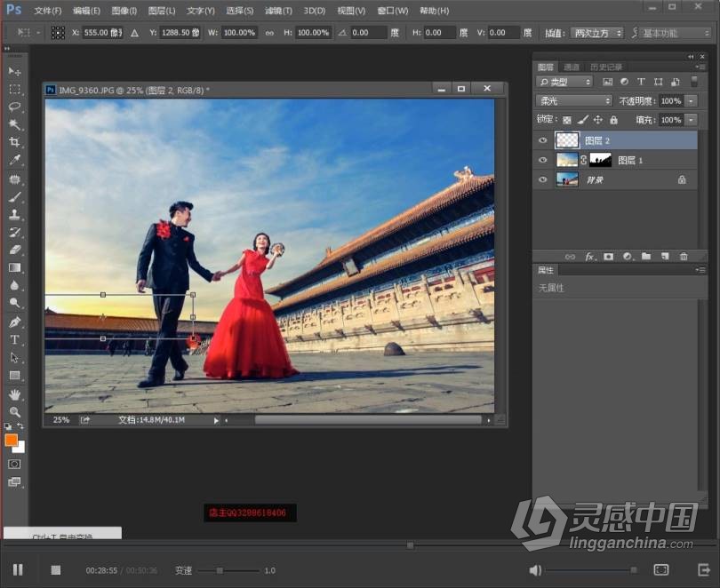Toggle Quick Mask mode
The width and height of the screenshot is (720, 588).
pyautogui.click(x=14, y=465)
